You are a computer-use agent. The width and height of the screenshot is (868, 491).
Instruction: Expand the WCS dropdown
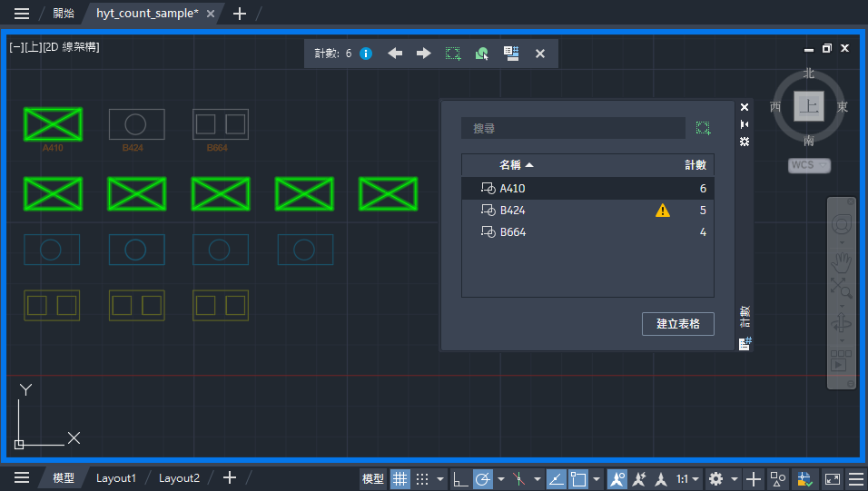(809, 165)
